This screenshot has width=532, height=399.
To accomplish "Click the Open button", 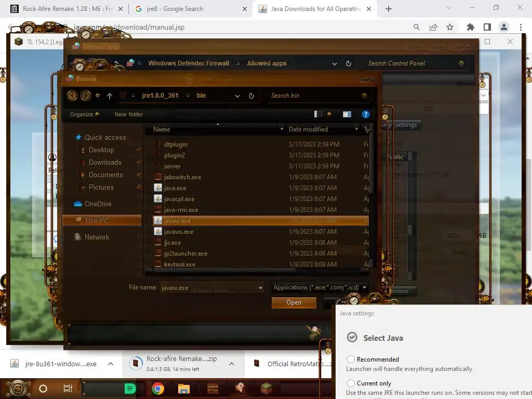I will [x=294, y=302].
